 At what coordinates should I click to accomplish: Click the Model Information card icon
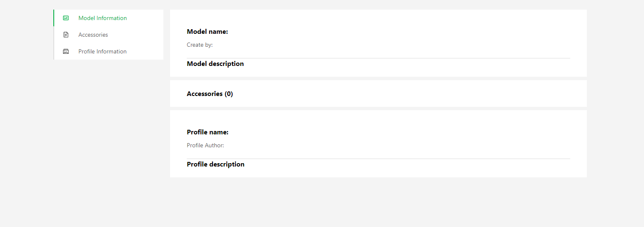coord(66,18)
